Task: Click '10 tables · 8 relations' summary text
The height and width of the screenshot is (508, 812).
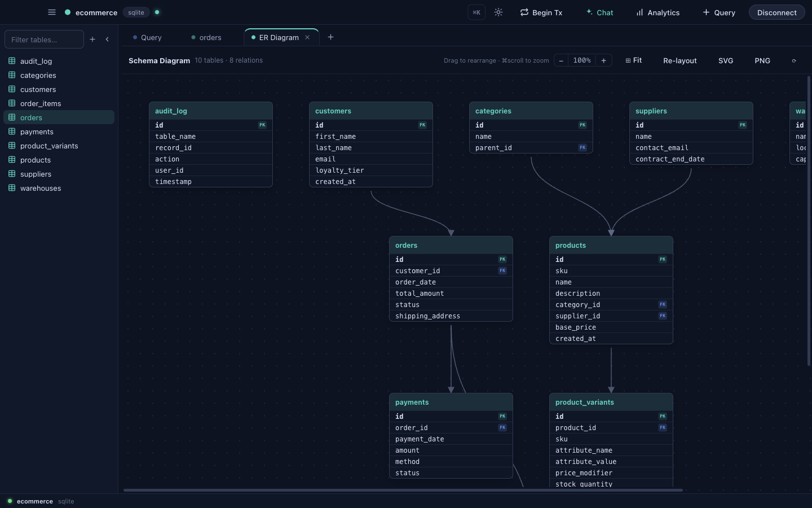Action: 229,60
